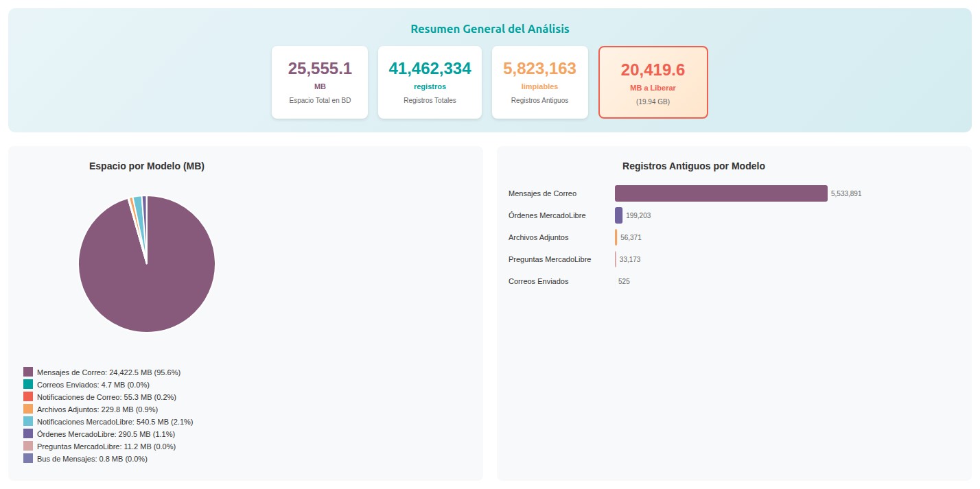Click the bar value 199,203
The width and height of the screenshot is (980, 489).
[638, 216]
